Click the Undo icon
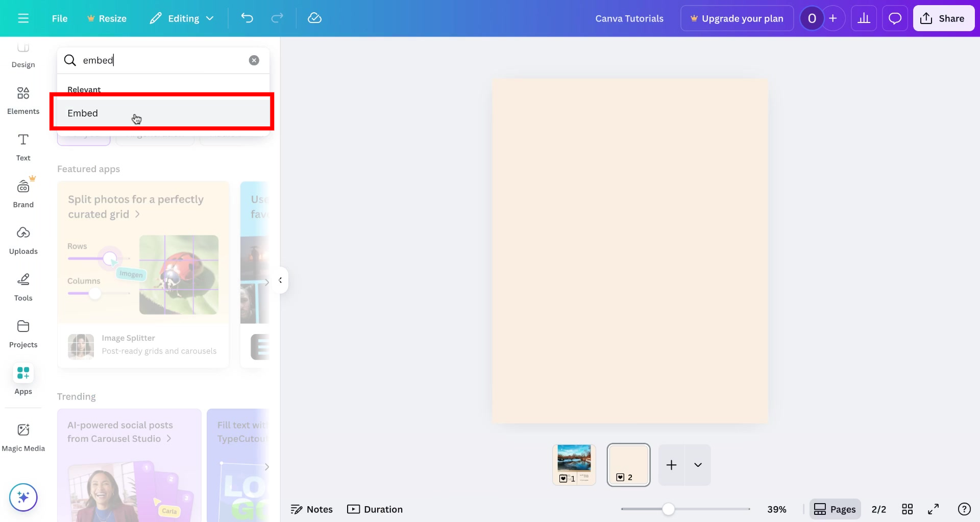Image resolution: width=980 pixels, height=522 pixels. [x=248, y=18]
